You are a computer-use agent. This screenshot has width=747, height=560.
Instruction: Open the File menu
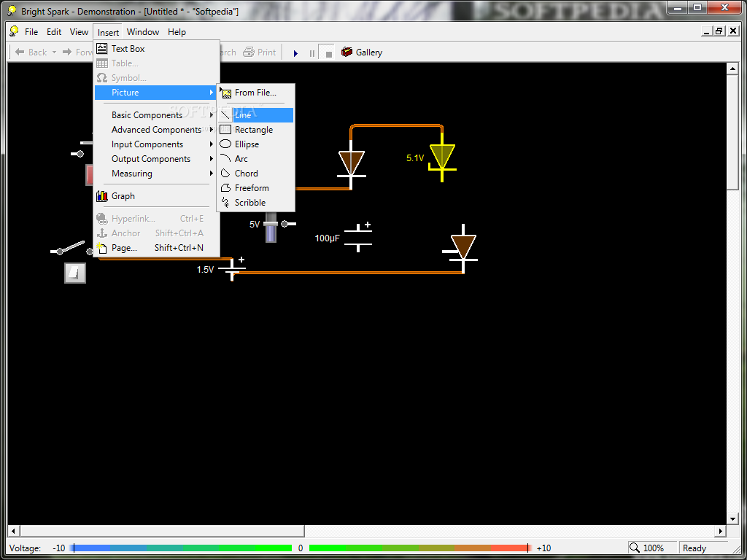[31, 32]
